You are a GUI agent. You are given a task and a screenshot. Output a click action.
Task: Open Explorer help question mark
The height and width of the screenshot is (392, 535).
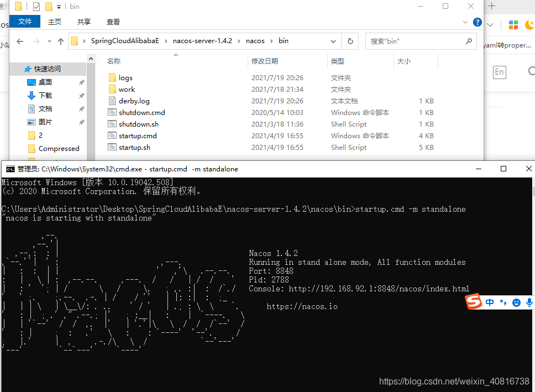(478, 22)
